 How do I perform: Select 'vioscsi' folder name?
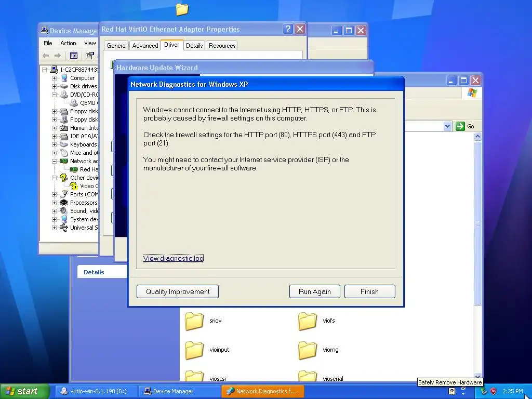218,379
